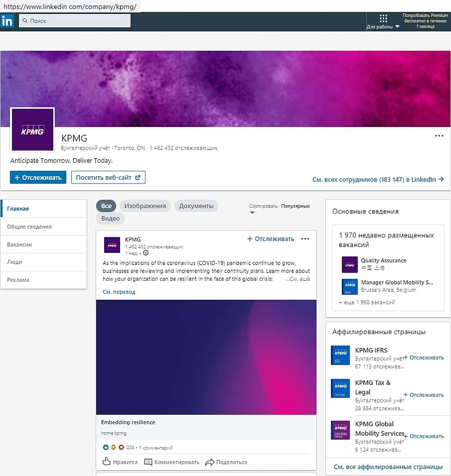Viewport: 451px width, 476px height.
Task: Expand post text with См. ещё
Action: (298, 279)
